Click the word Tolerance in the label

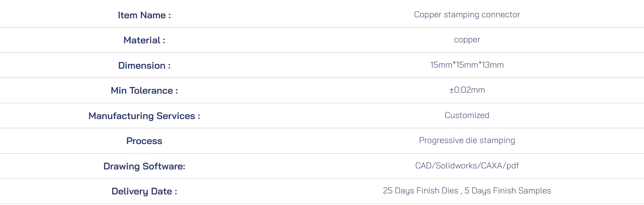[151, 91]
